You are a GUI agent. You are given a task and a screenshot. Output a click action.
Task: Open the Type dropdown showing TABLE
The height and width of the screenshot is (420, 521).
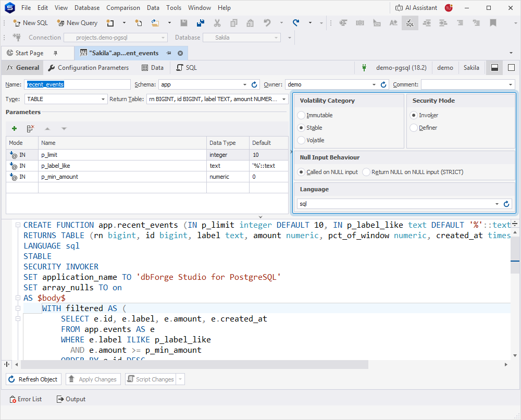pos(103,100)
